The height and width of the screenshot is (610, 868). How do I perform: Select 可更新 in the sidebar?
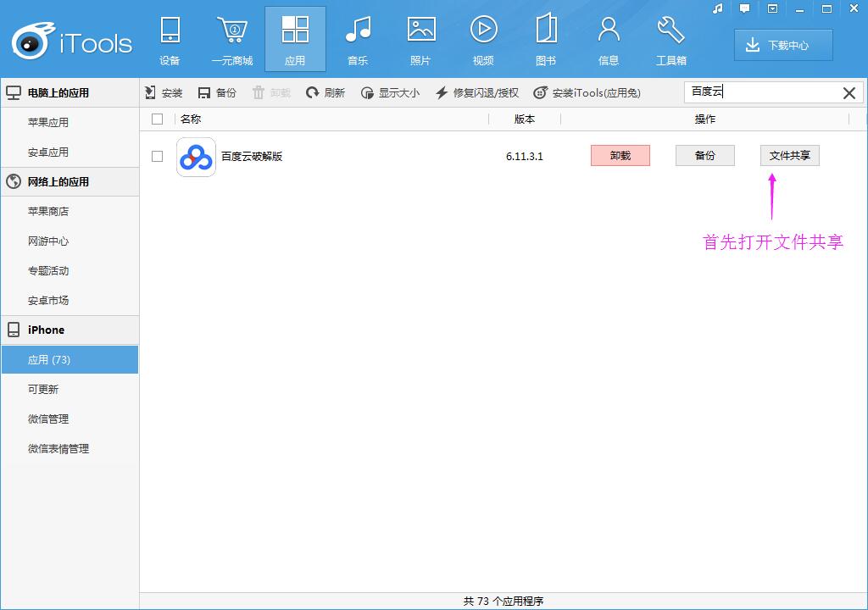[x=70, y=389]
